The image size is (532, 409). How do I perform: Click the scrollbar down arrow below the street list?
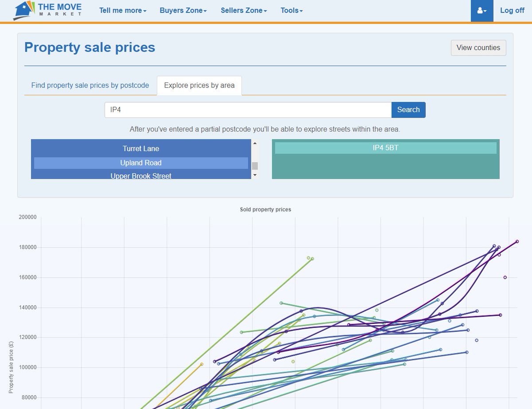[254, 175]
